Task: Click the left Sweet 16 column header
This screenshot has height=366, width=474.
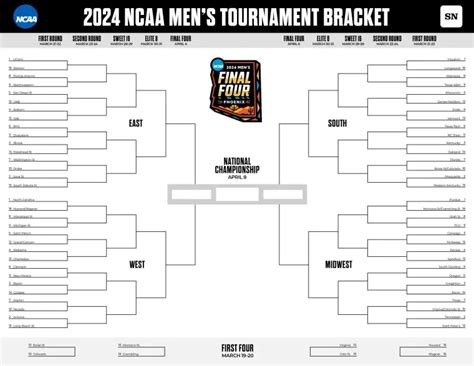Action: click(121, 40)
